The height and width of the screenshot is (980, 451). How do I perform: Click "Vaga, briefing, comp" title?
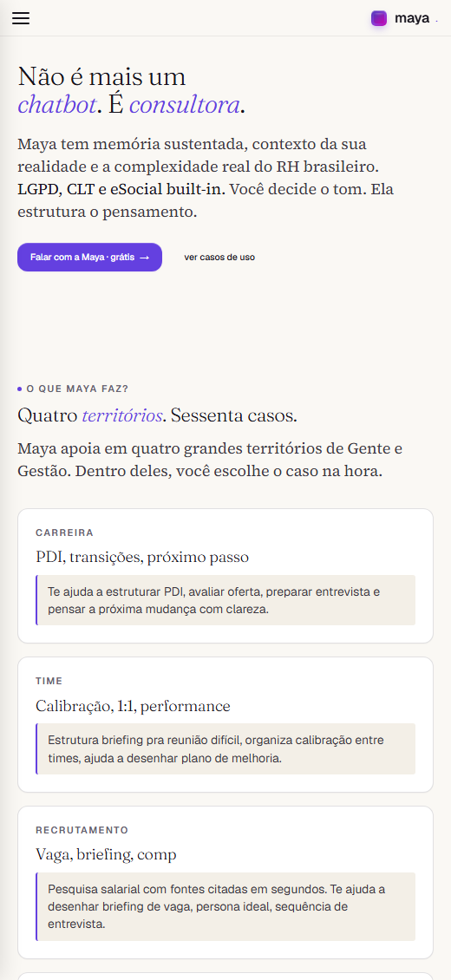[x=106, y=855]
